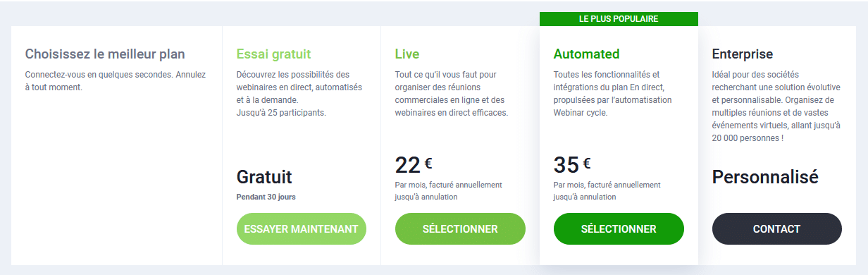The width and height of the screenshot is (868, 275).
Task: Select the Live plan button
Action: tap(460, 229)
